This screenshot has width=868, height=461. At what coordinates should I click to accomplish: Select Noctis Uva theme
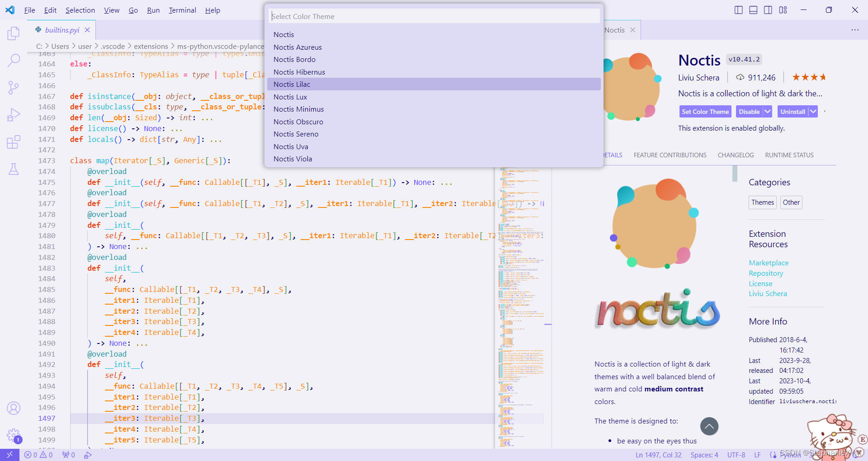434,146
